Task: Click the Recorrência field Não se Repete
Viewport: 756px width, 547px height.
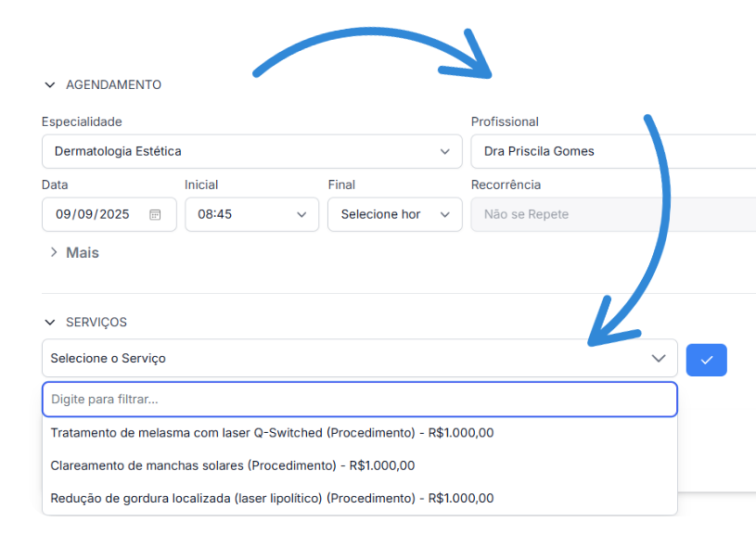Action: (612, 214)
